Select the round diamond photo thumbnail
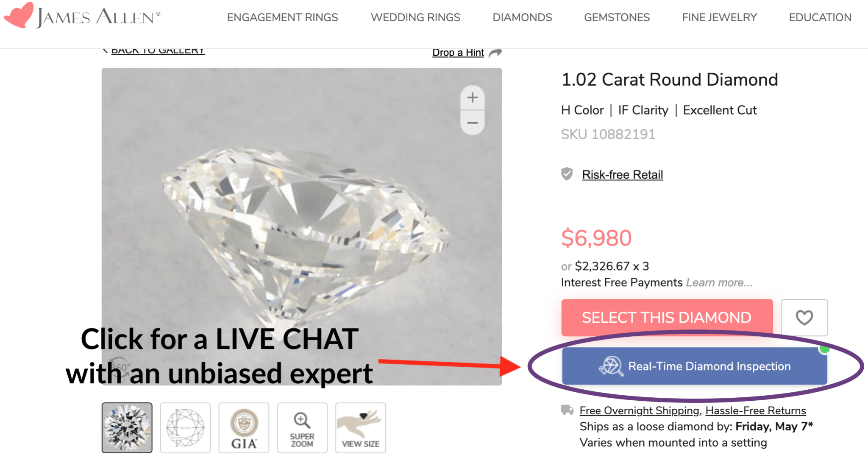This screenshot has width=868, height=466. pos(127,427)
